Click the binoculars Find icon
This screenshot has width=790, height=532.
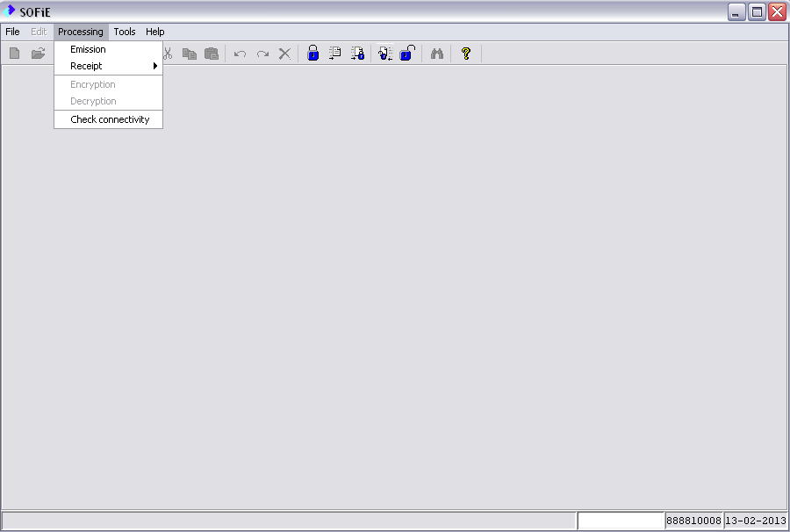437,54
